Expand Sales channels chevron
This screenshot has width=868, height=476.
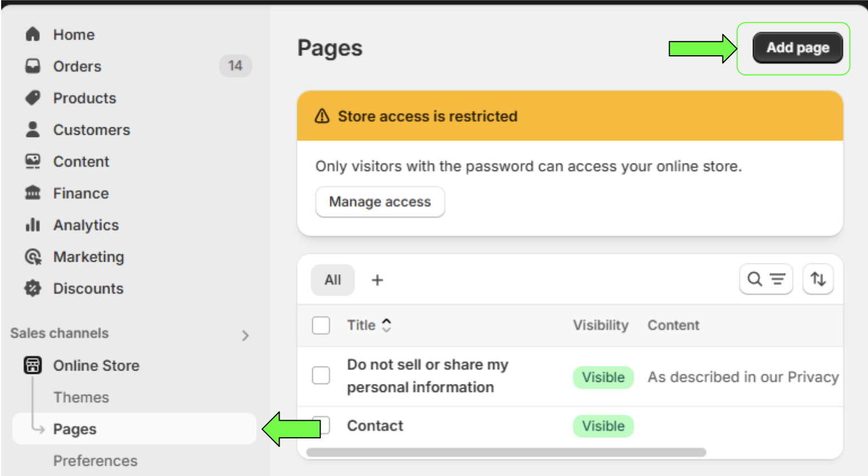point(245,336)
